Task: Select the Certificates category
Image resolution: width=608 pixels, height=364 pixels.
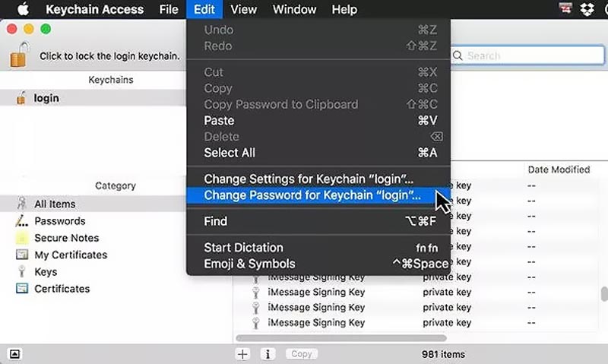Action: [62, 289]
